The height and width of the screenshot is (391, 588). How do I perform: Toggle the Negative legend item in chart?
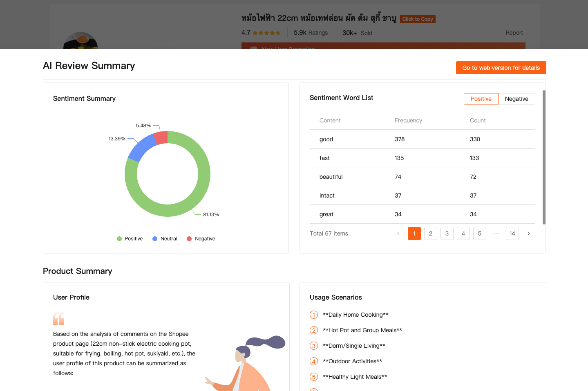pos(201,239)
